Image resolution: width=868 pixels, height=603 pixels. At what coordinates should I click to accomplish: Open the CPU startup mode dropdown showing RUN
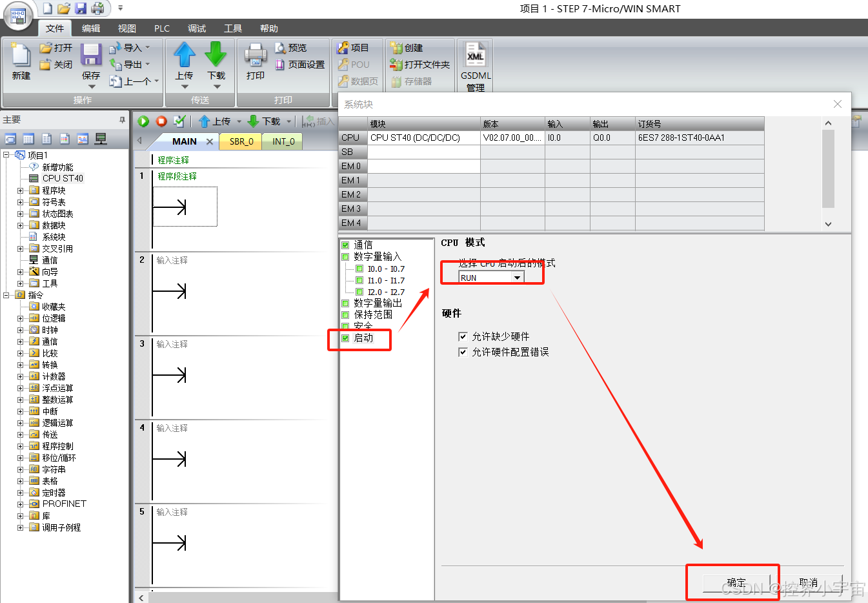[x=517, y=276]
